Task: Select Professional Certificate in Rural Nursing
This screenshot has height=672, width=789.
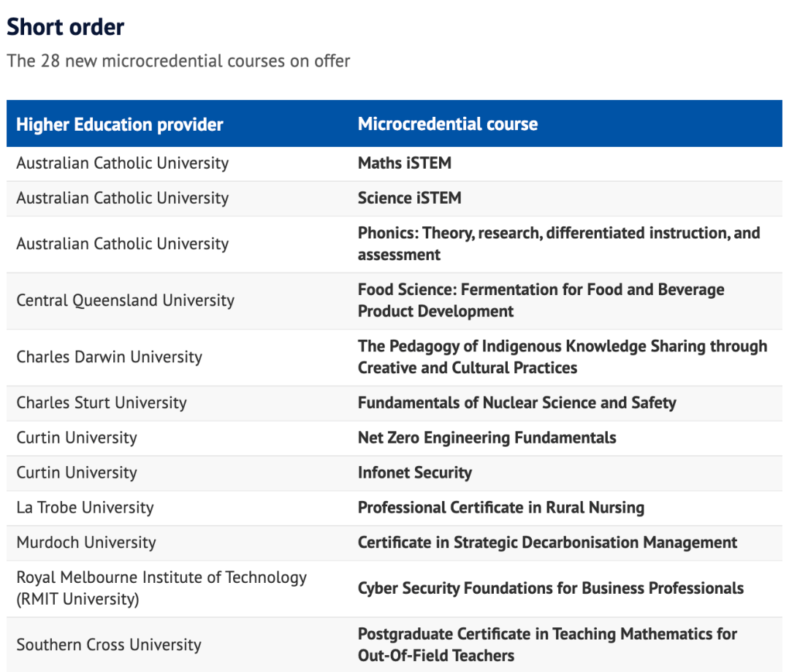Action: click(x=500, y=507)
